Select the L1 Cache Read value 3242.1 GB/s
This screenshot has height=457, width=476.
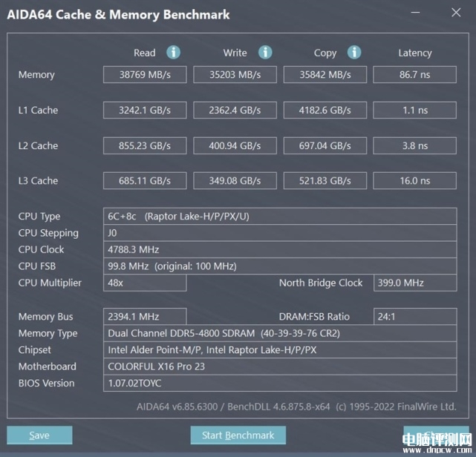(x=145, y=110)
